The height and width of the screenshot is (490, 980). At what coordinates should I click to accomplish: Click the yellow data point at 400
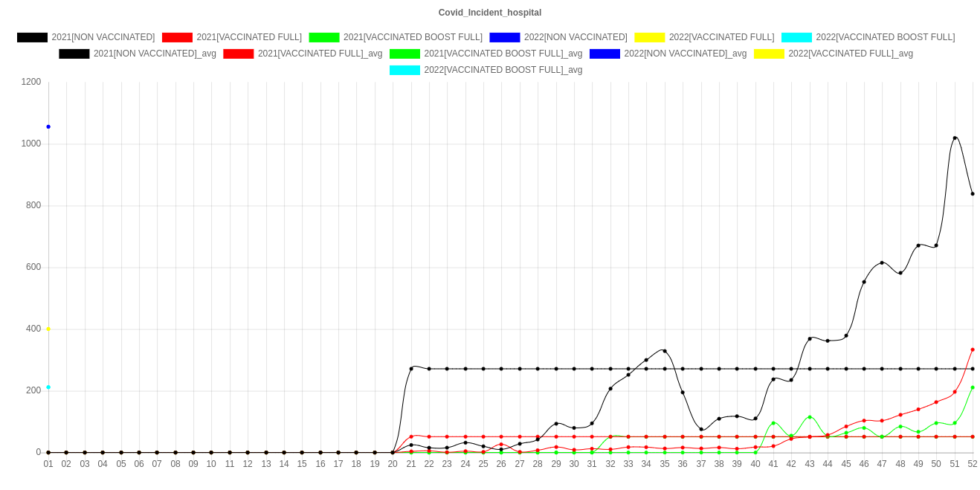pyautogui.click(x=48, y=329)
